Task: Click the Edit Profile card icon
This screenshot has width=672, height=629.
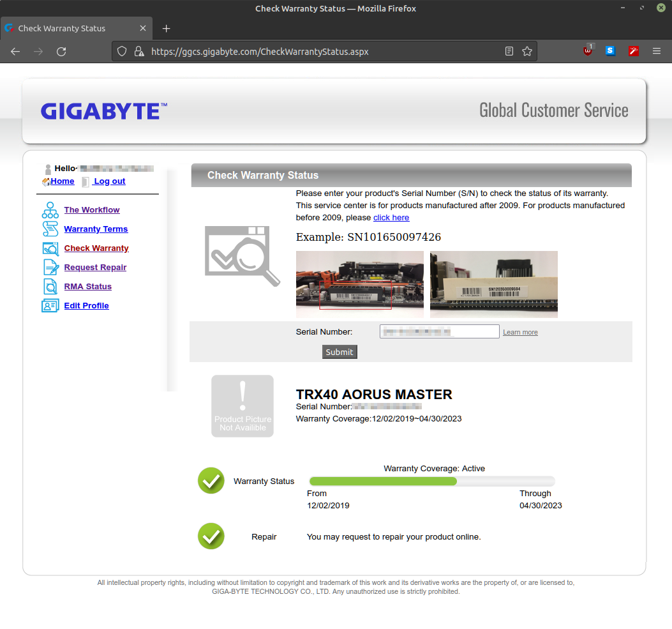Action: click(x=50, y=306)
